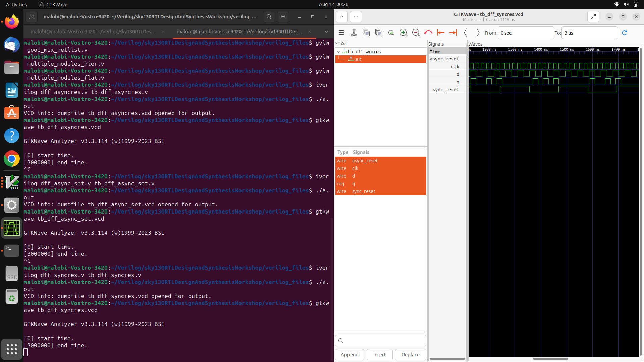
Task: Select the reg q signal entry
Action: [x=354, y=184]
